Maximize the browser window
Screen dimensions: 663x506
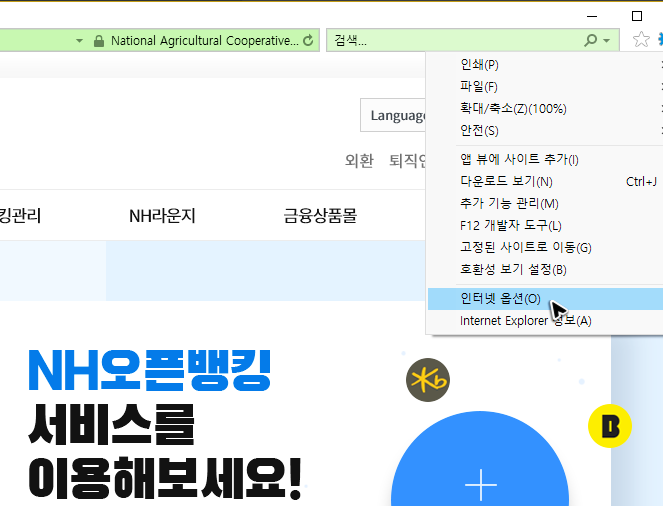tap(636, 16)
